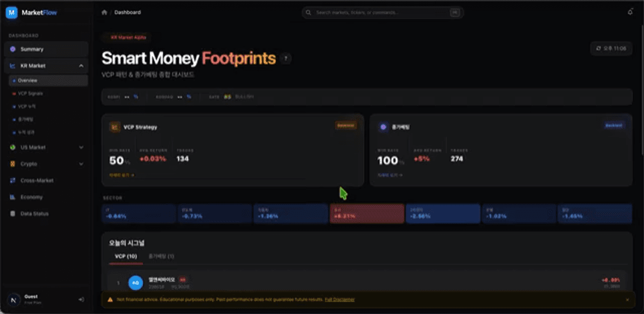Click the Backtest badge on VCP Strategy
This screenshot has width=644, height=314.
coord(346,125)
